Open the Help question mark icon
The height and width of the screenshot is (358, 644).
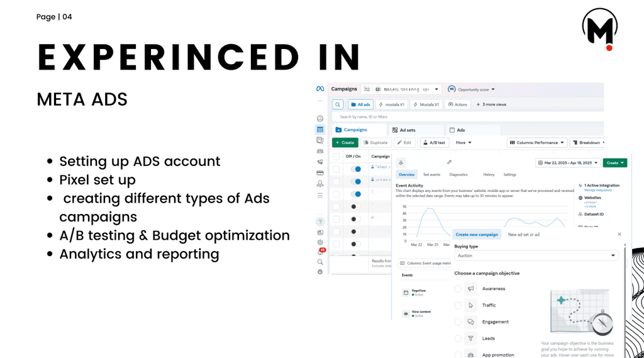point(320,221)
